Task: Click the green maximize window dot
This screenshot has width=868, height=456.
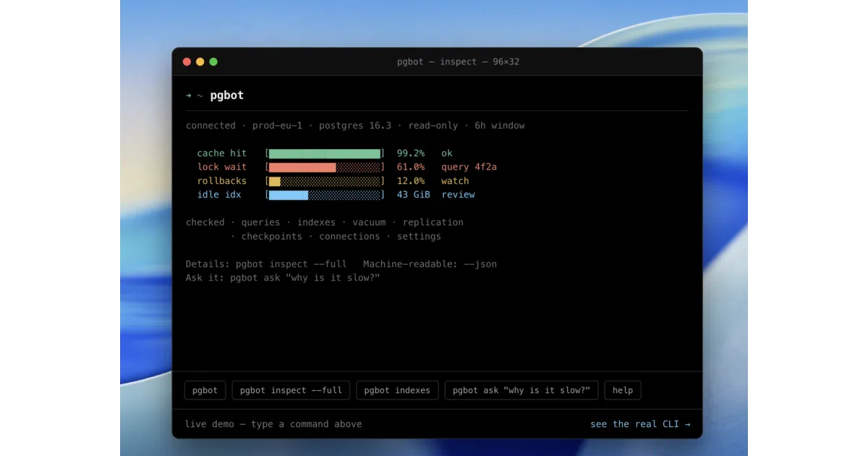Action: click(x=213, y=62)
